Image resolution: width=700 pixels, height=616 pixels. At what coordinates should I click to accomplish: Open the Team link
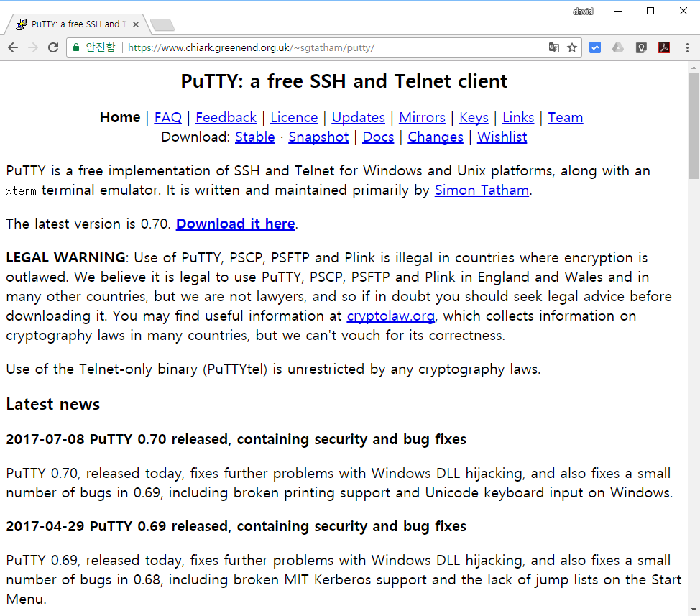click(566, 117)
